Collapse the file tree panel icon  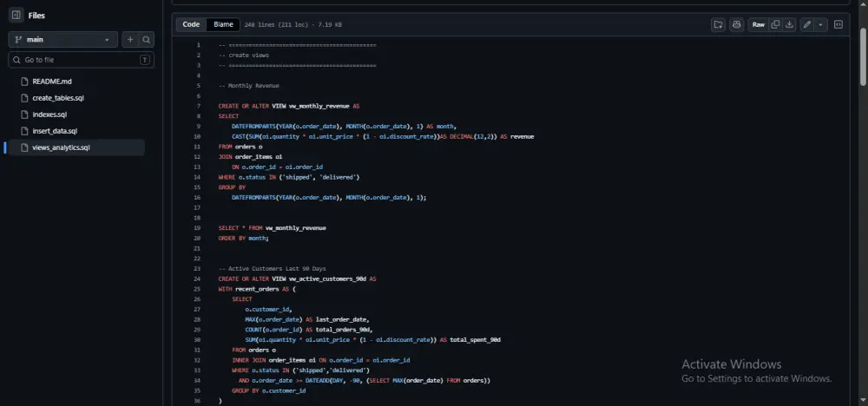click(x=16, y=16)
